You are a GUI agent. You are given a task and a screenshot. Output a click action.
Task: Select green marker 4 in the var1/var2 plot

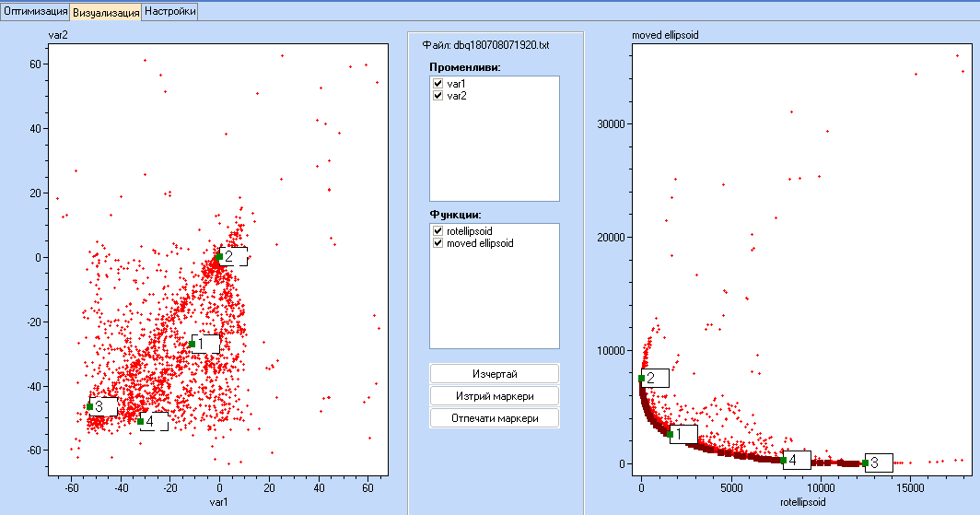click(x=140, y=421)
